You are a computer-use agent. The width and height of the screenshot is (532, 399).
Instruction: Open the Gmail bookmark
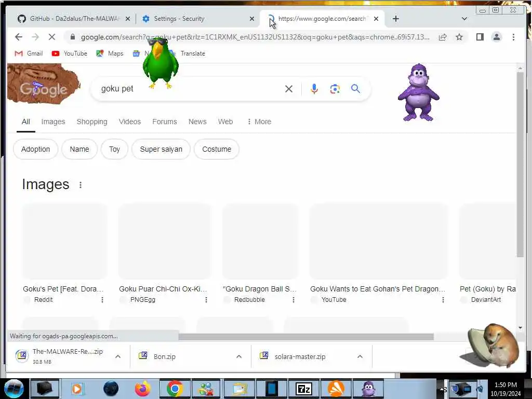(29, 54)
